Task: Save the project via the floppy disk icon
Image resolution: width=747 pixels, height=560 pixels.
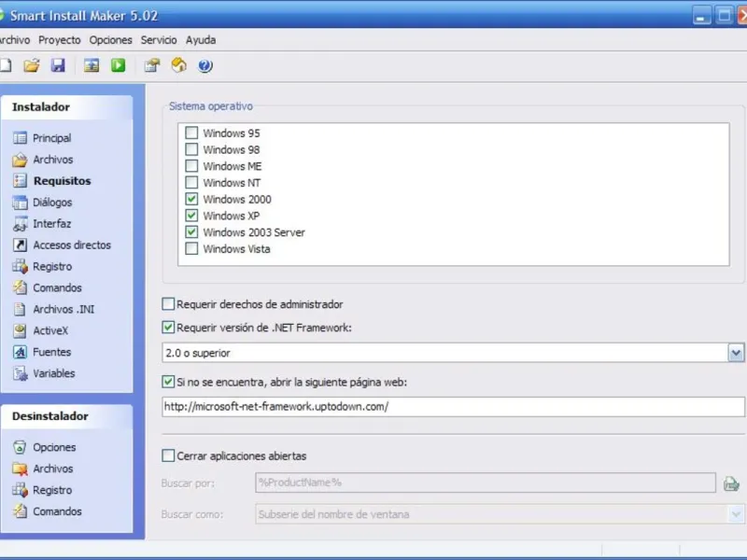Action: pos(58,65)
